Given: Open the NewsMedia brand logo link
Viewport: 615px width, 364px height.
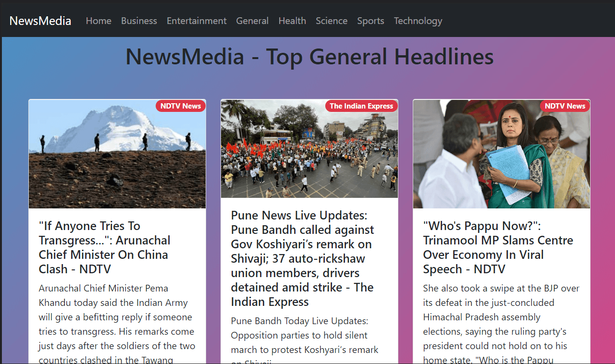Looking at the screenshot, I should click(x=40, y=21).
